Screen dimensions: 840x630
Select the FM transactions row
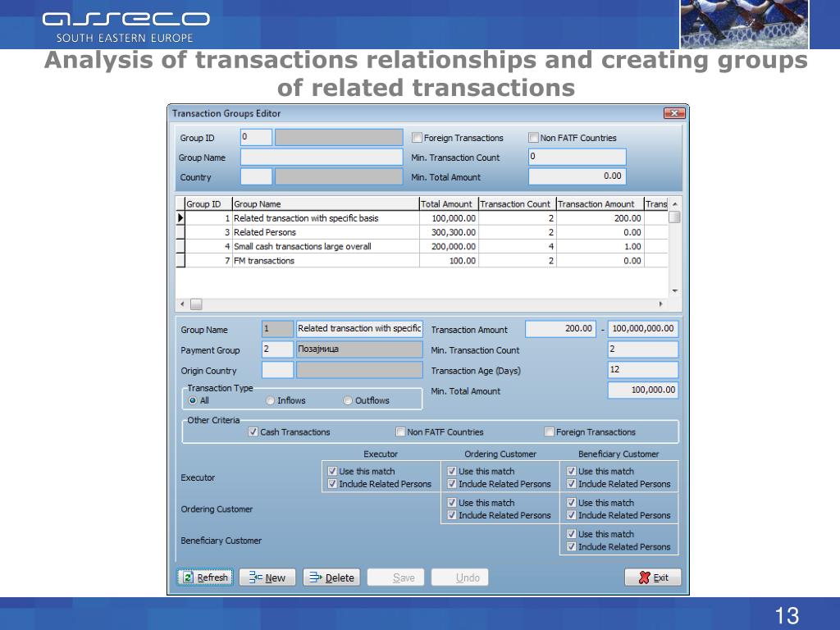coord(422,260)
